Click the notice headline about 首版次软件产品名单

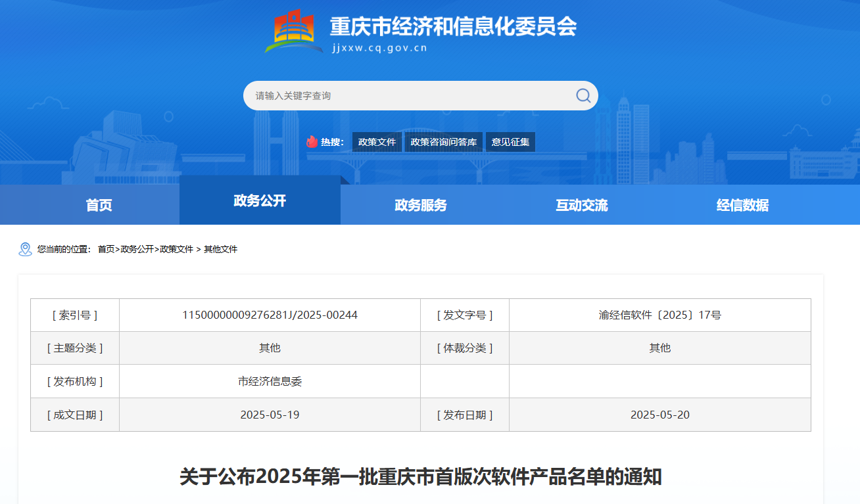coord(421,476)
